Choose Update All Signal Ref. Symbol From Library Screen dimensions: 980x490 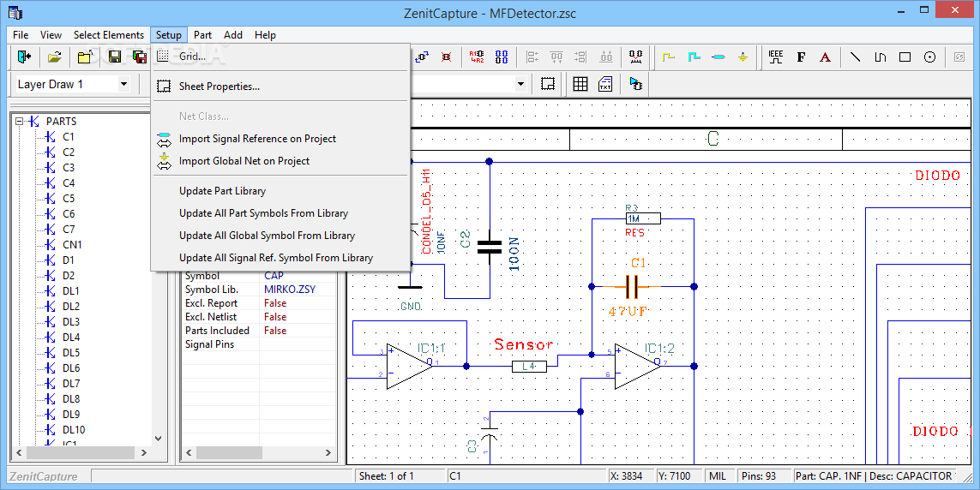click(280, 258)
